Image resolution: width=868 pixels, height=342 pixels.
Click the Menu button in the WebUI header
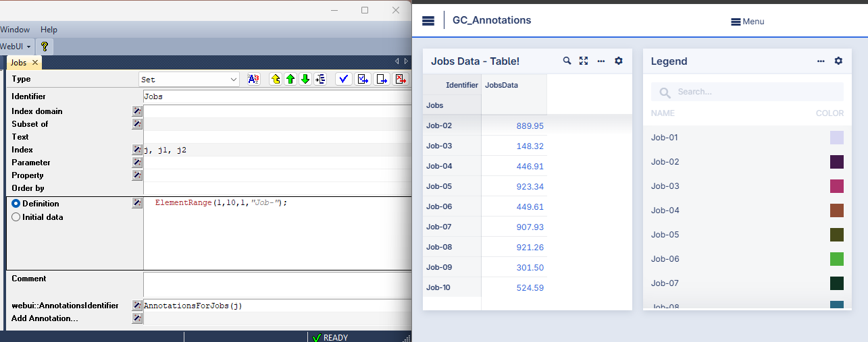coord(747,22)
